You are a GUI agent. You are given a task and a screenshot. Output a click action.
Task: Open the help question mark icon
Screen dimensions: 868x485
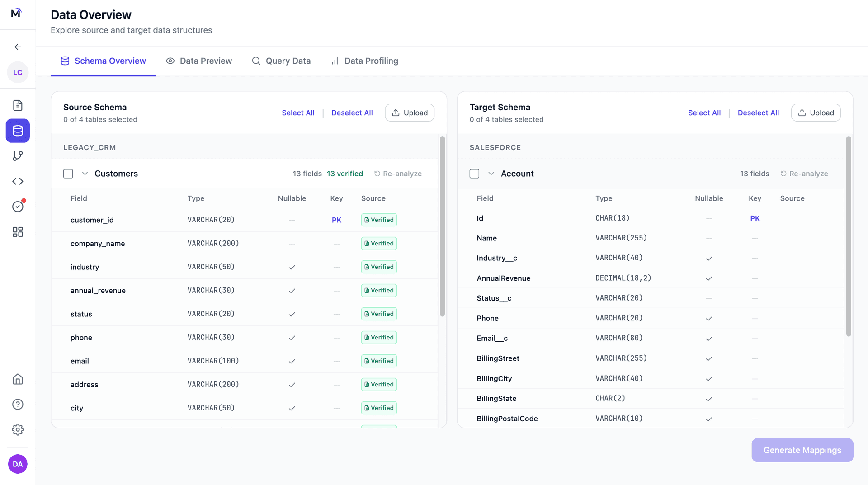click(x=18, y=405)
